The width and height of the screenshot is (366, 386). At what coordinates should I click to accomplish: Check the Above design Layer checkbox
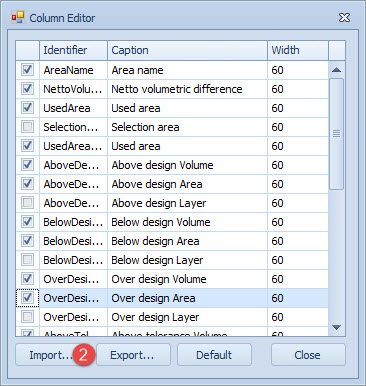tap(27, 203)
